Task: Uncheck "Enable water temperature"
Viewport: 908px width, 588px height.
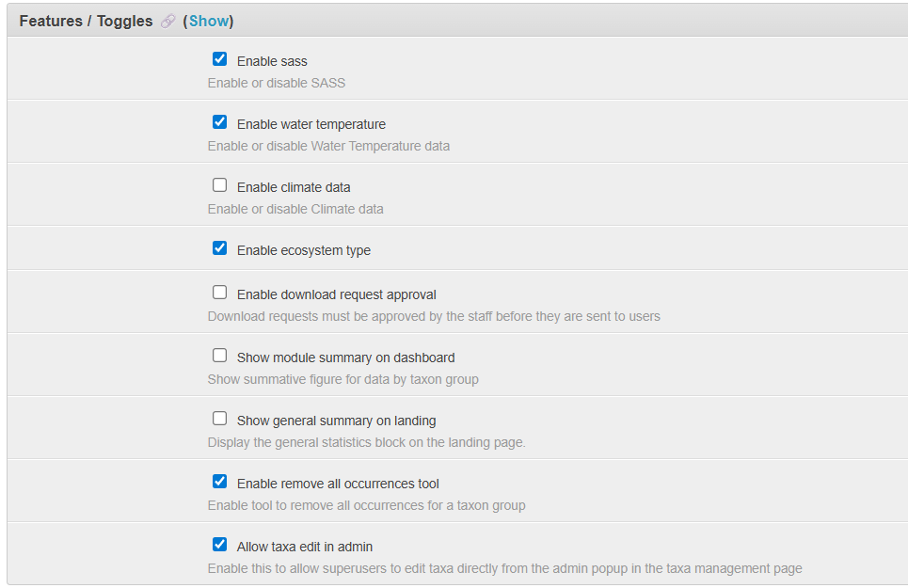Action: [x=219, y=121]
